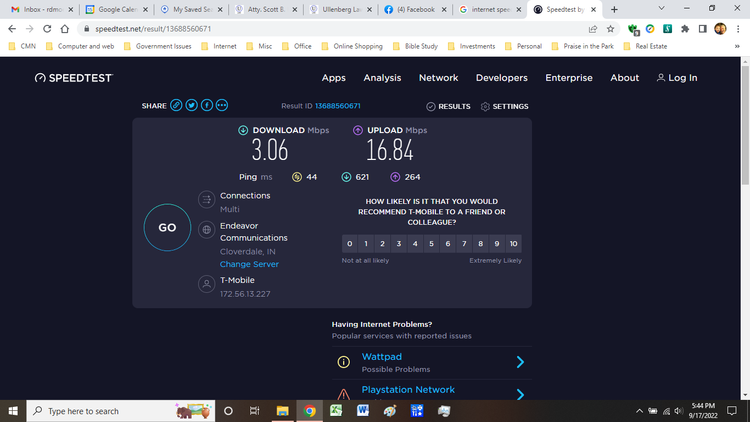The height and width of the screenshot is (422, 750).
Task: Open Chrome three-dot menu
Action: (738, 29)
